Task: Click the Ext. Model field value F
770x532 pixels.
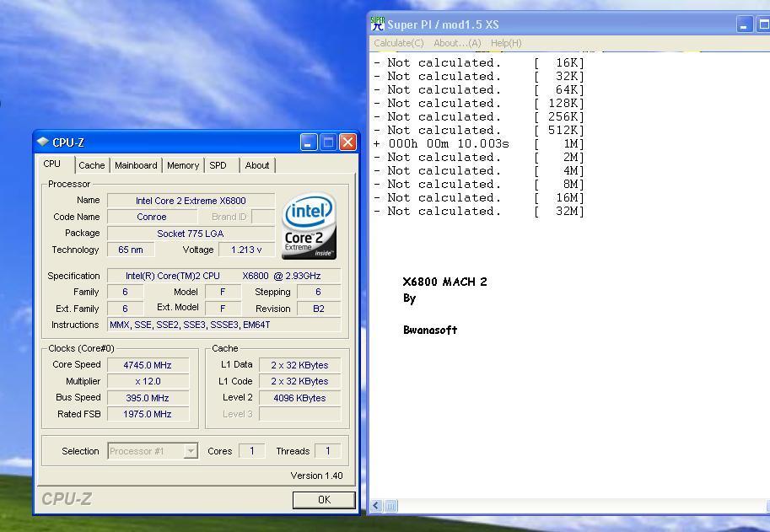Action: coord(223,309)
